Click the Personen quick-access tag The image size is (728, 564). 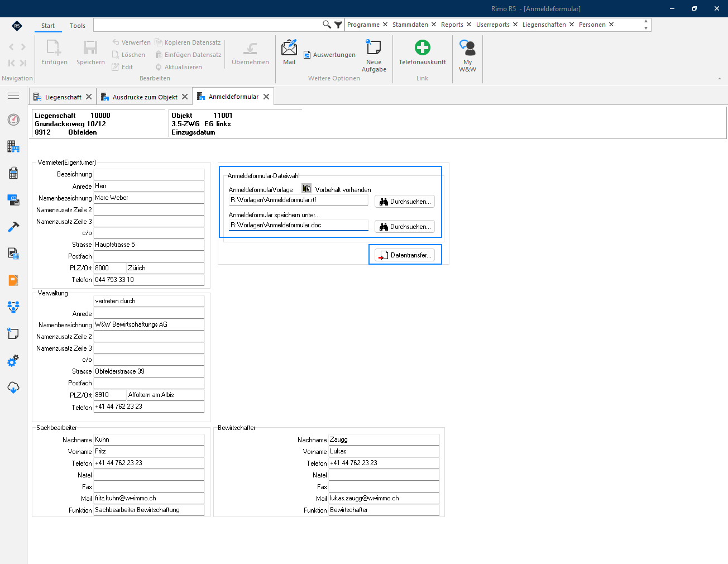click(592, 25)
